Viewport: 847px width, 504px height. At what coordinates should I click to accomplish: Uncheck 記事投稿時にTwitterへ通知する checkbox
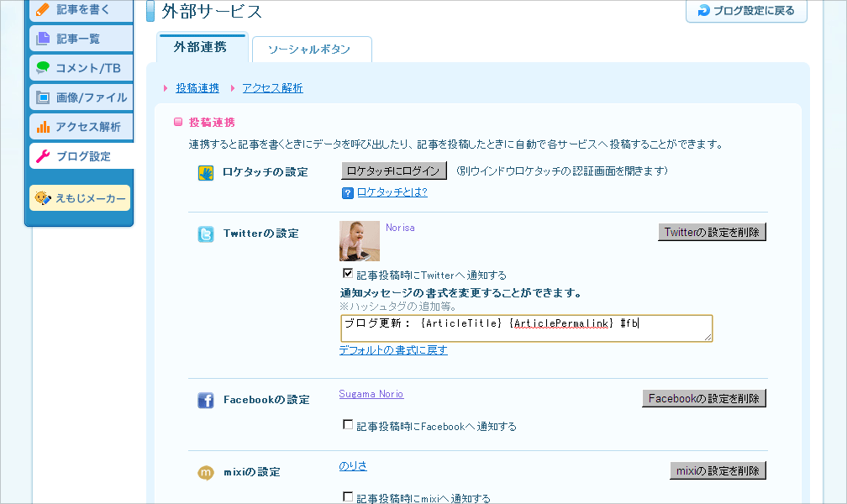click(x=348, y=273)
